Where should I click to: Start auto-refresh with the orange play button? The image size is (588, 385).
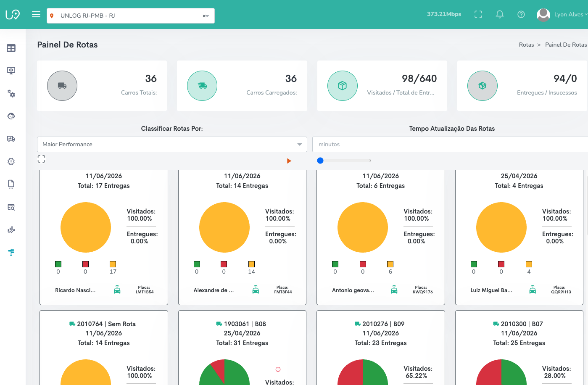point(289,161)
